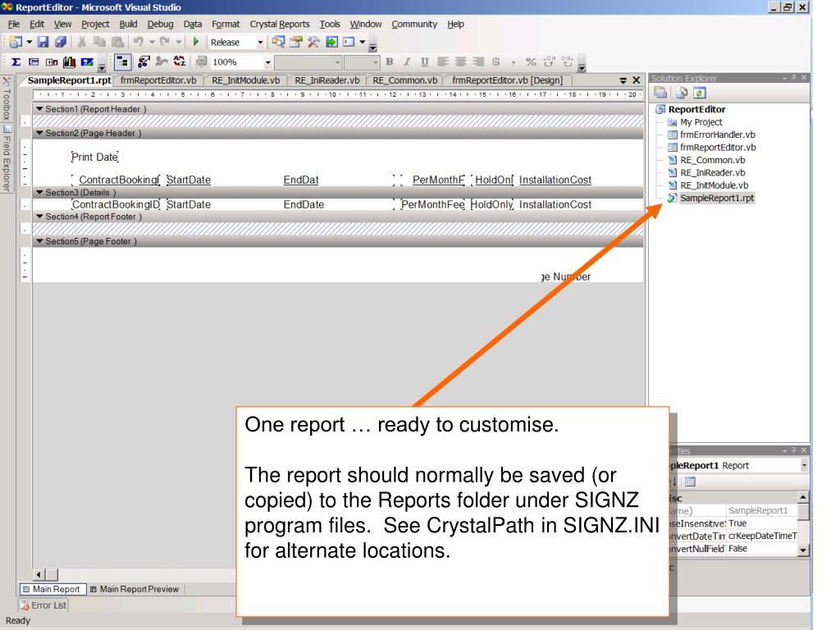Open the Release configuration dropdown
The height and width of the screenshot is (630, 840).
pyautogui.click(x=260, y=43)
